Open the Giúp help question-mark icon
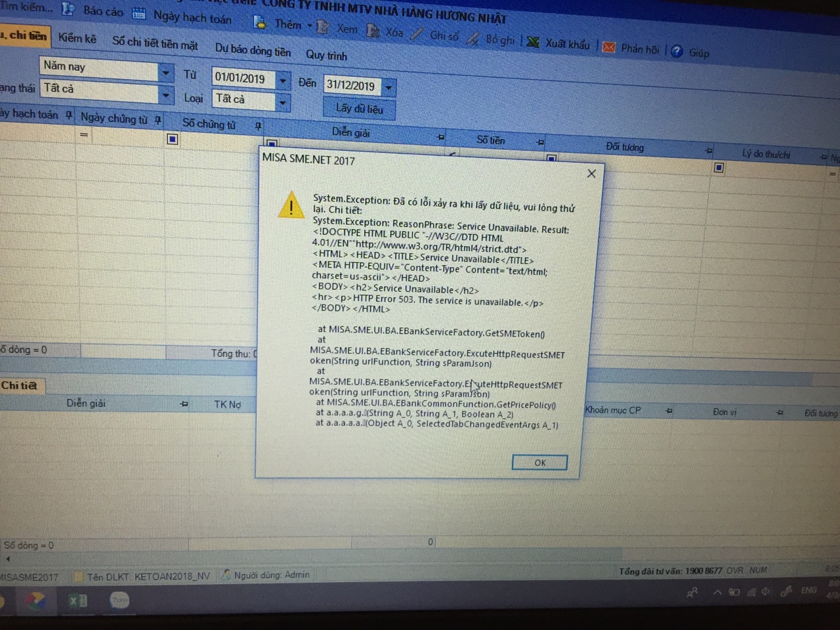The height and width of the screenshot is (630, 840). [677, 51]
